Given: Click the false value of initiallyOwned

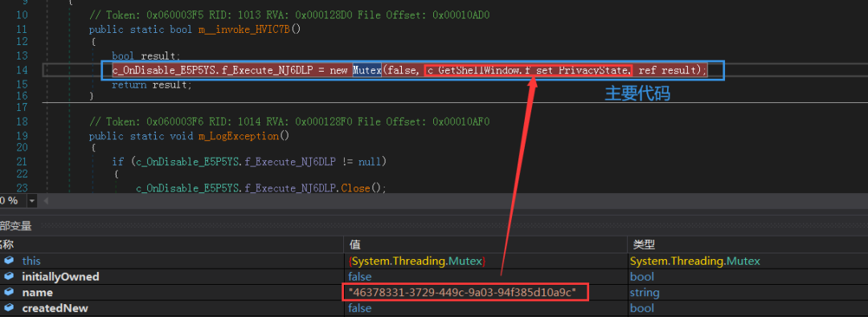Looking at the screenshot, I should (x=360, y=277).
